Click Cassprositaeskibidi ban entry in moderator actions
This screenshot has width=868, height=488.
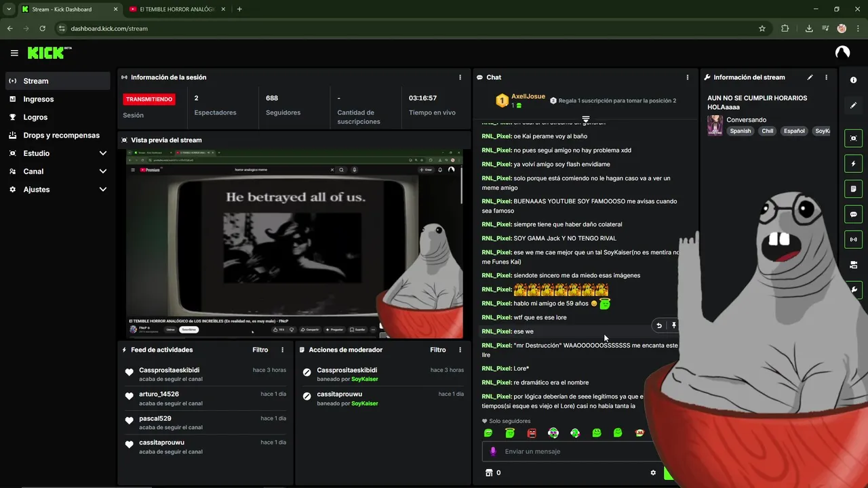coord(383,374)
